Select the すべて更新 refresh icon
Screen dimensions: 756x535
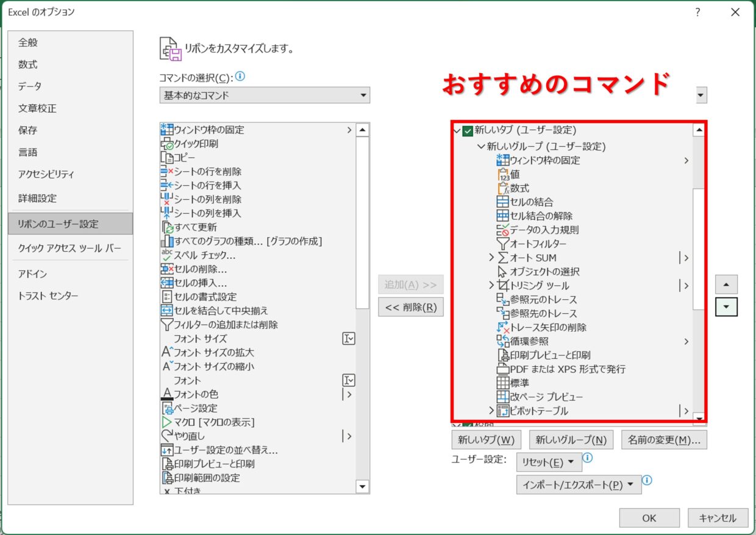point(167,227)
